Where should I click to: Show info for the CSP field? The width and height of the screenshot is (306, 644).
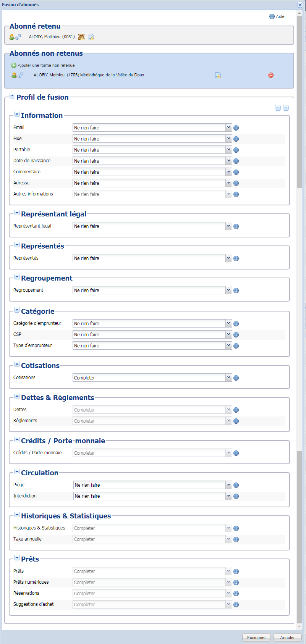236,335
